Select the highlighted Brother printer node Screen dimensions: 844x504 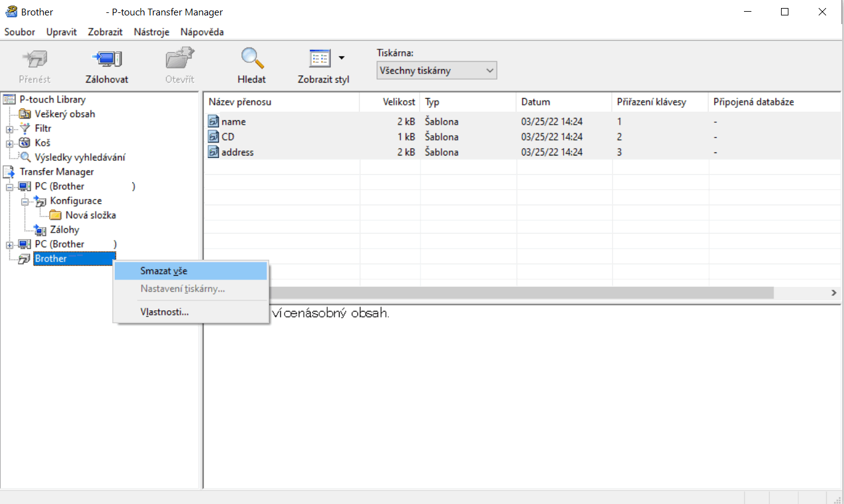pyautogui.click(x=74, y=259)
